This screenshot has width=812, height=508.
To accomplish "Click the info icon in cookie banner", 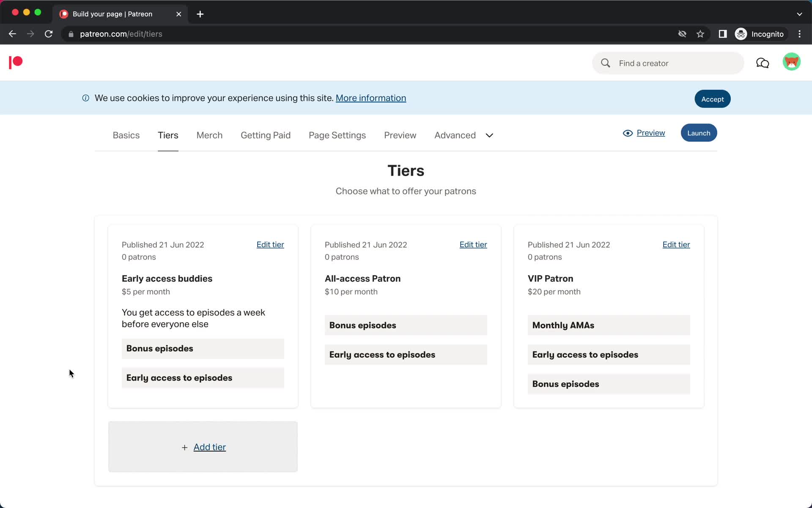I will 86,98.
